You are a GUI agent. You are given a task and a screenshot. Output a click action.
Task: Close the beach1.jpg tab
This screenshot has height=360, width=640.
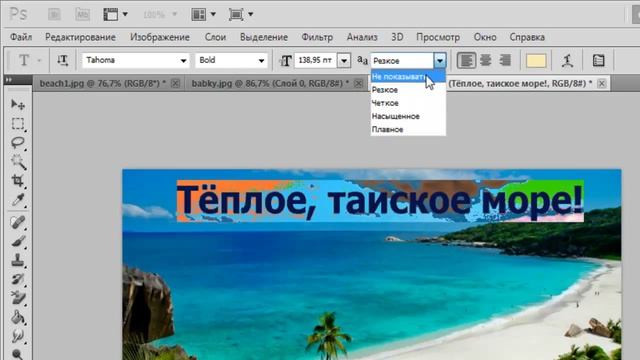click(175, 83)
